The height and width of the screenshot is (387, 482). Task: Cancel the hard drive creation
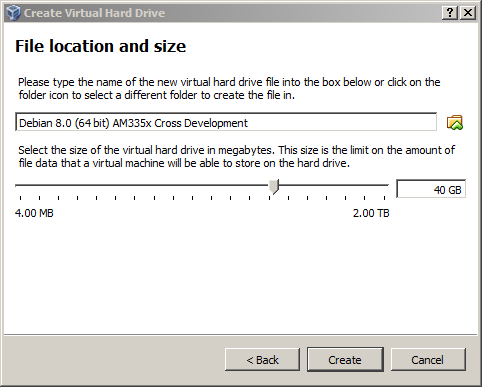point(428,360)
